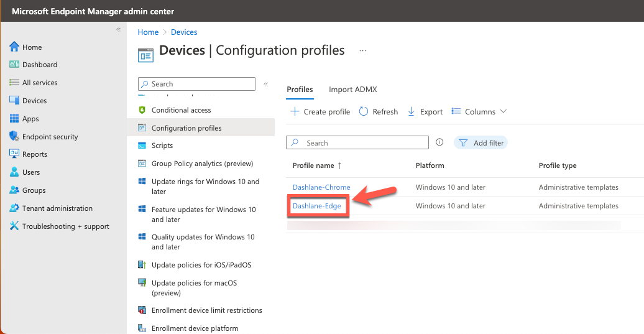Click the Profile type column header
Viewport: 644px width, 334px height.
(558, 165)
